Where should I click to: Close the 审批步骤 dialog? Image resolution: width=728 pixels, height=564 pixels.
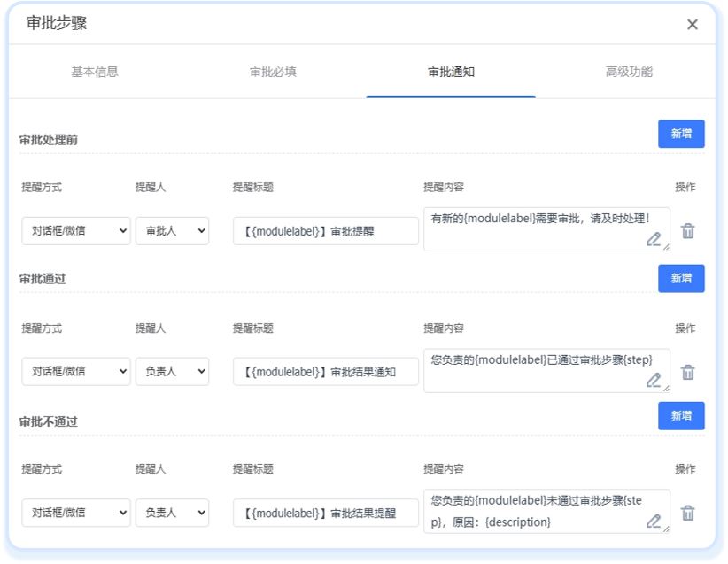(x=693, y=25)
